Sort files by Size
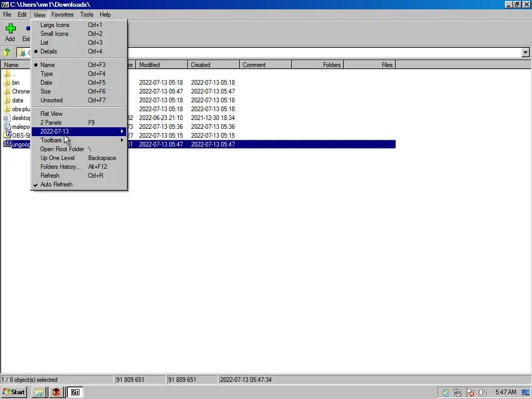The image size is (532, 399). 79,91
